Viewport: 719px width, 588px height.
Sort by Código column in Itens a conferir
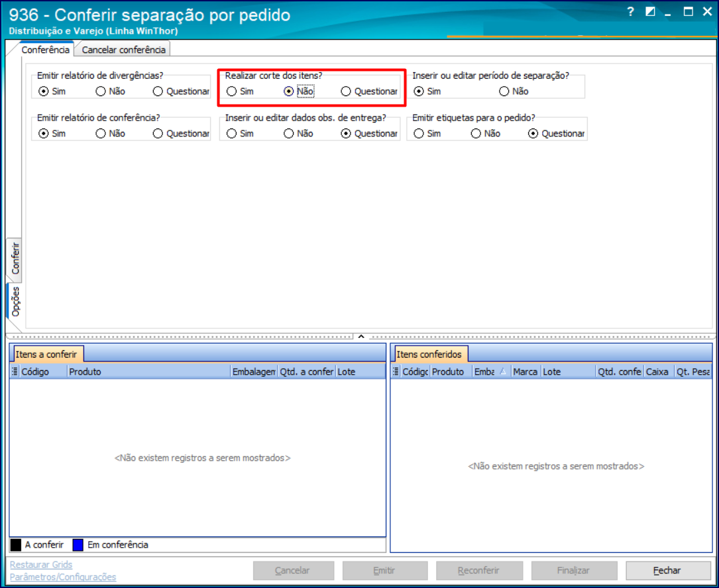click(43, 371)
